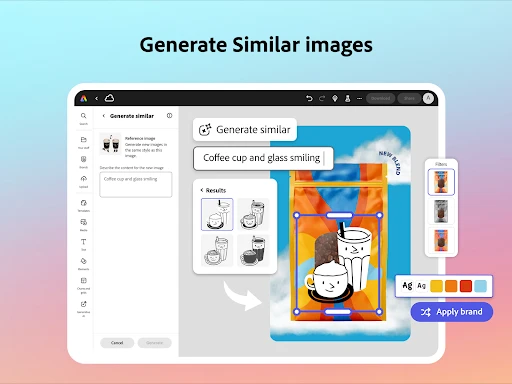Open the more options ellipsis
This screenshot has width=512, height=384.
(359, 98)
